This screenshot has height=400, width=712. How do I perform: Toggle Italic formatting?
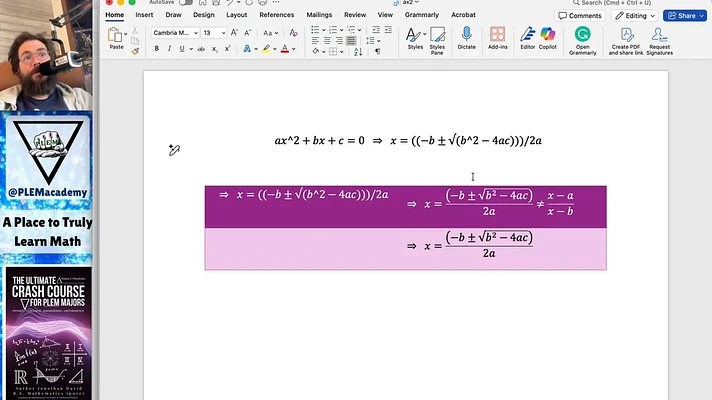[169, 49]
